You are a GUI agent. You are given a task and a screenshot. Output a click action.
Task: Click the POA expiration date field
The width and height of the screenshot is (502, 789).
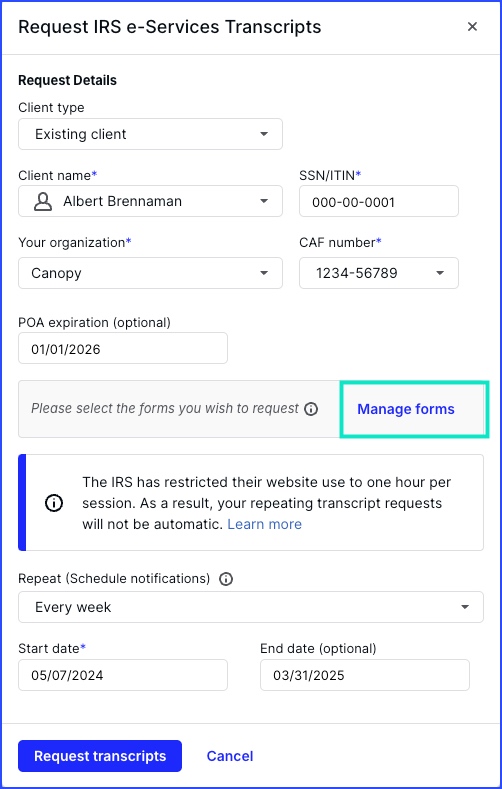click(123, 348)
